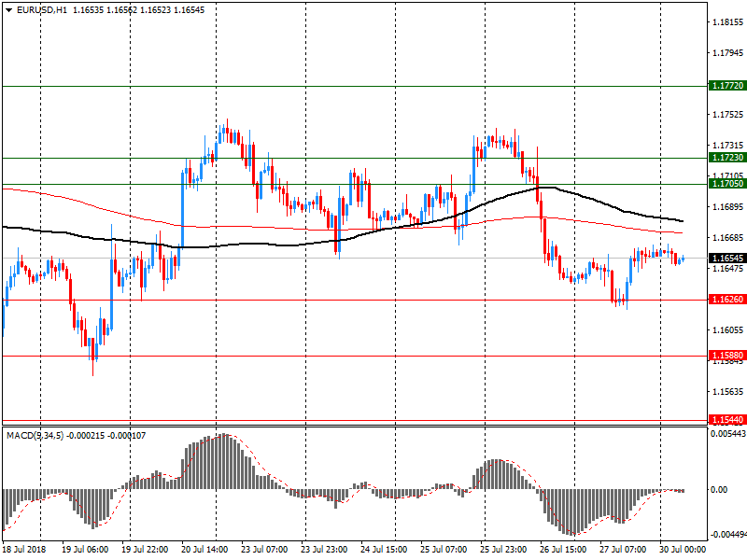Image resolution: width=747 pixels, height=560 pixels.
Task: Click the 1.17230 level price tag
Action: (x=726, y=159)
